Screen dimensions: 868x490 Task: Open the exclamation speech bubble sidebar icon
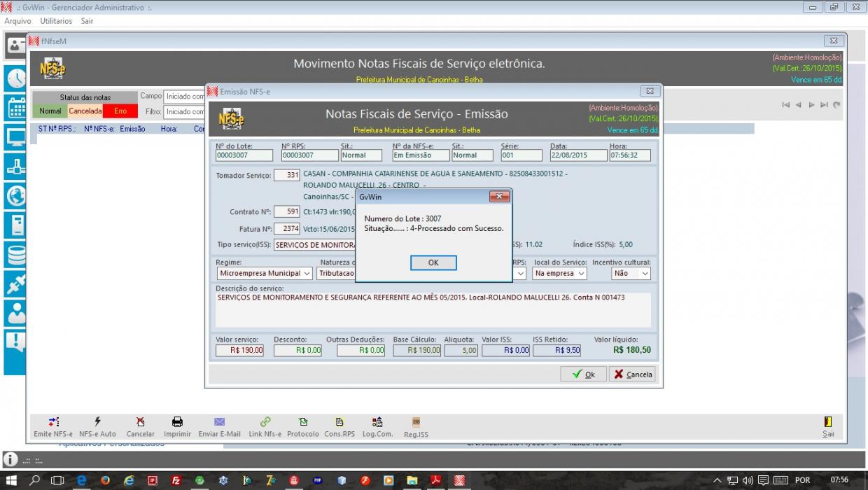(15, 342)
